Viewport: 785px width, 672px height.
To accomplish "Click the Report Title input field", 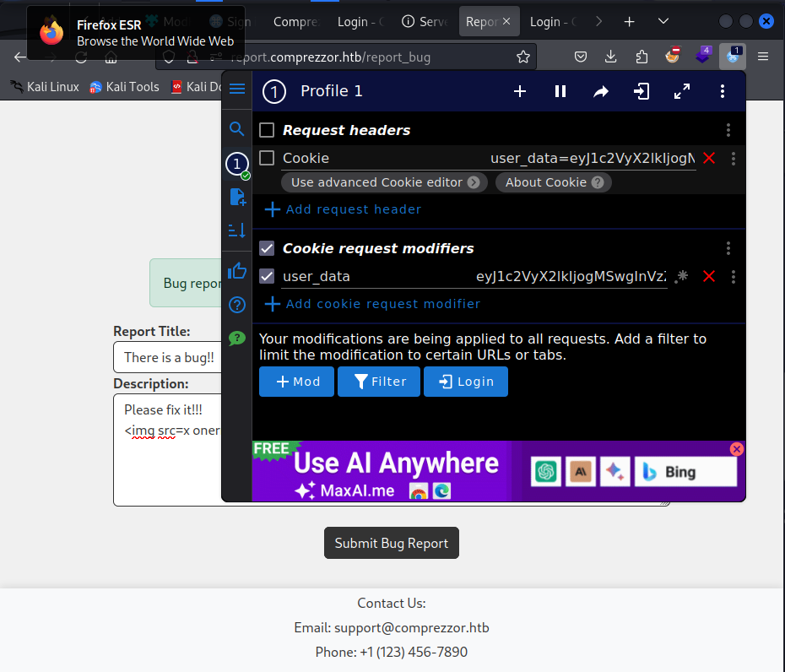I will coord(168,357).
